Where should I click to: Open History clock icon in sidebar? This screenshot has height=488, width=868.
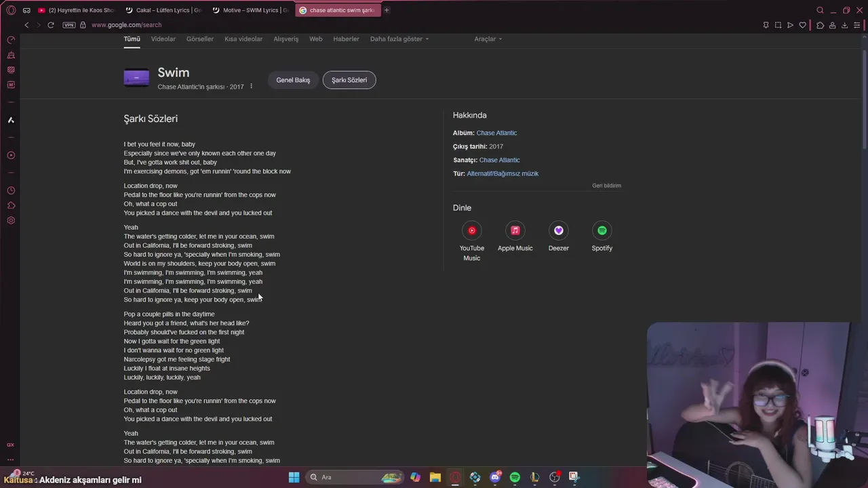pyautogui.click(x=11, y=190)
